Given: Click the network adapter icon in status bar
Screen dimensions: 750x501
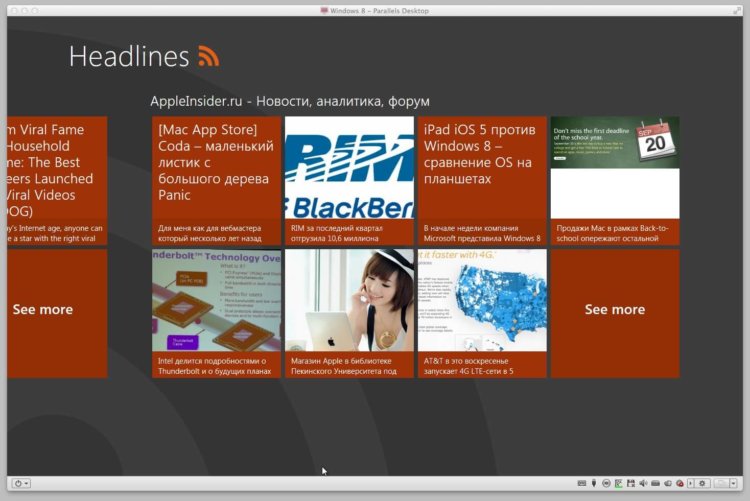Looking at the screenshot, I should pyautogui.click(x=618, y=483).
